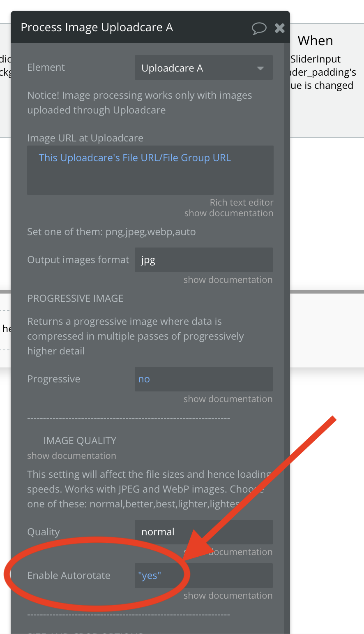Open the Progressive setting value 'no'
This screenshot has width=364, height=634.
click(x=204, y=379)
